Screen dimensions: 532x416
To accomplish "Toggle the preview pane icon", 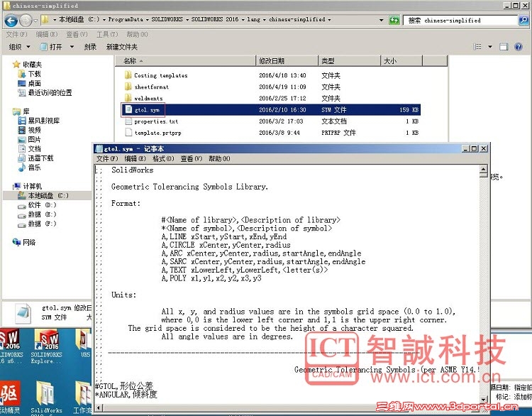I will pos(504,47).
